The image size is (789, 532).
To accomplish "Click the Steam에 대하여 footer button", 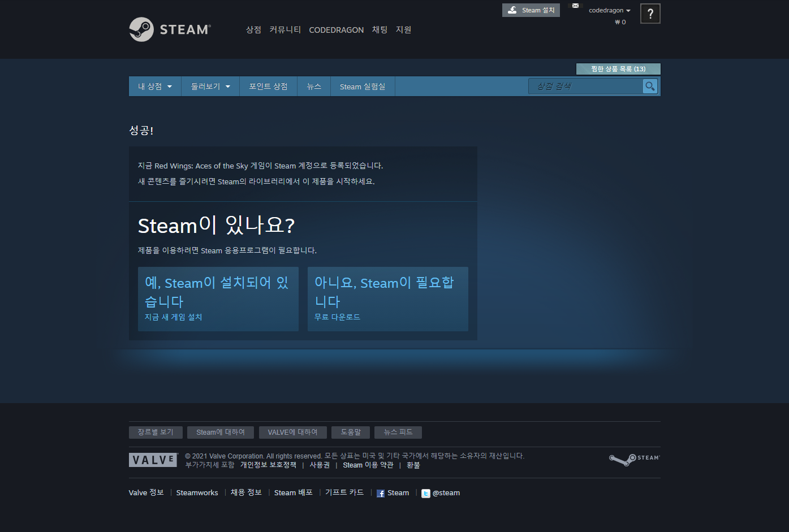I will tap(221, 432).
